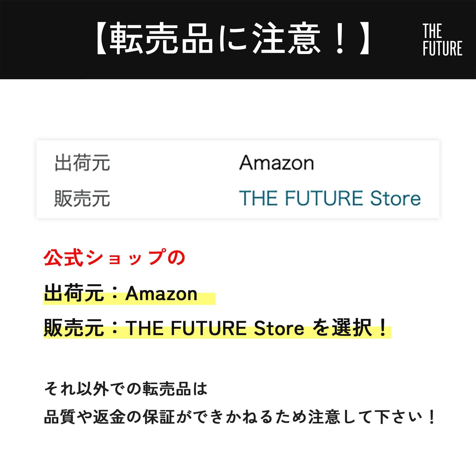Click the gray 販売元 label in the info box
The image size is (476, 476).
[x=82, y=198]
